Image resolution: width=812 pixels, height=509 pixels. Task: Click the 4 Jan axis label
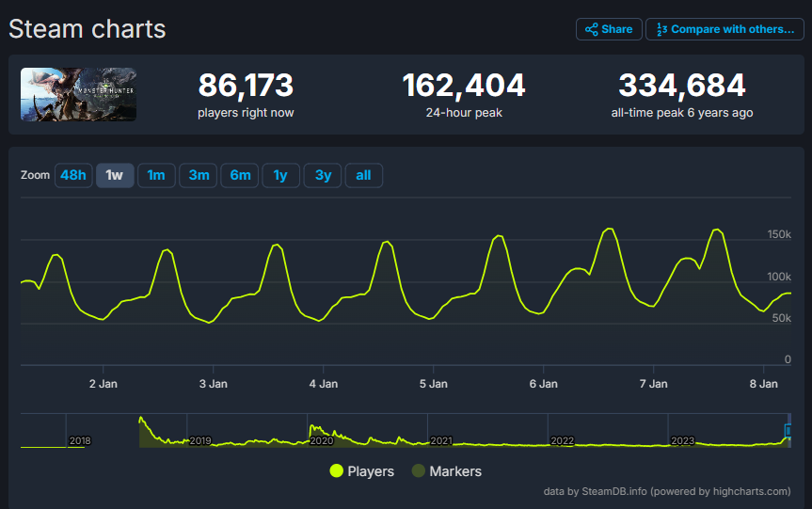pyautogui.click(x=323, y=384)
